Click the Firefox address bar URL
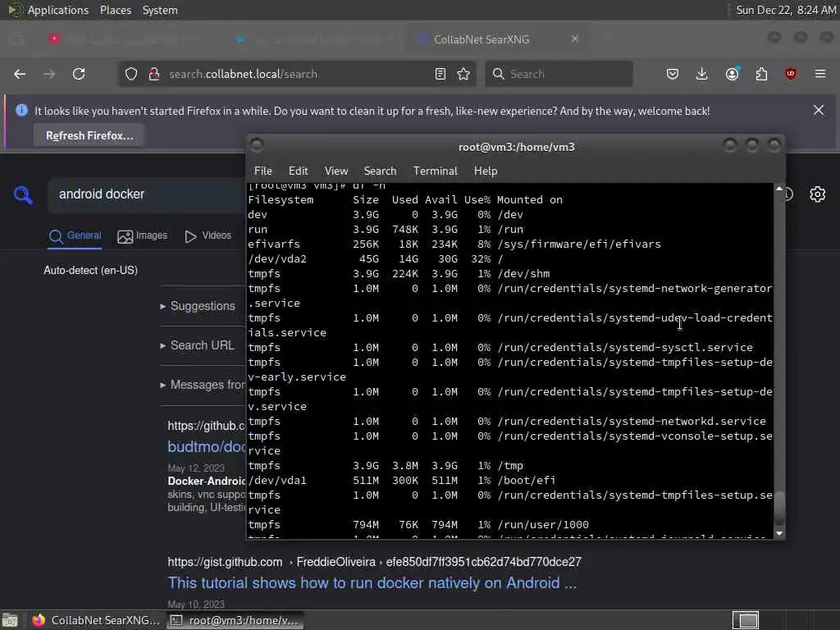 click(243, 74)
